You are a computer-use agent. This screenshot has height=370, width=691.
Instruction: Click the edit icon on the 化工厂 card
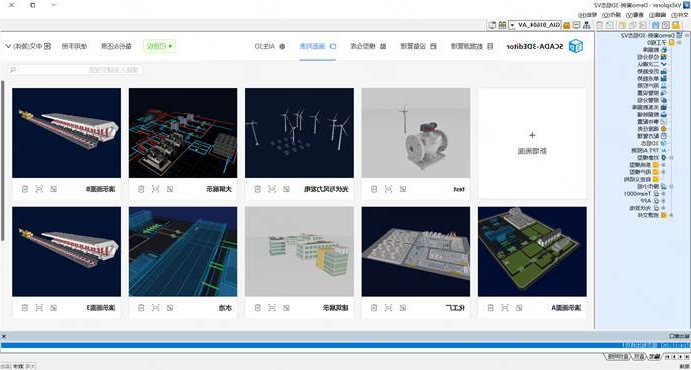point(403,307)
